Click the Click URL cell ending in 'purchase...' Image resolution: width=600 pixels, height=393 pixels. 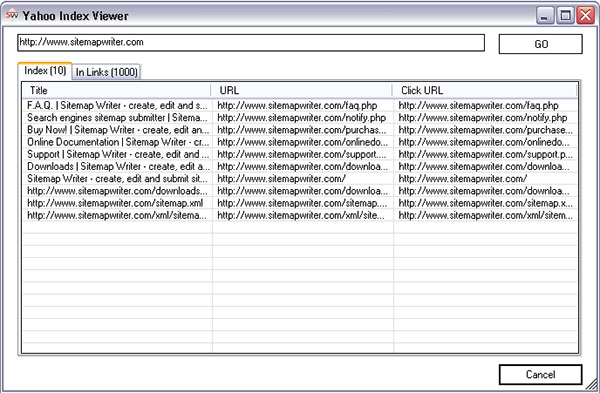pyautogui.click(x=486, y=130)
